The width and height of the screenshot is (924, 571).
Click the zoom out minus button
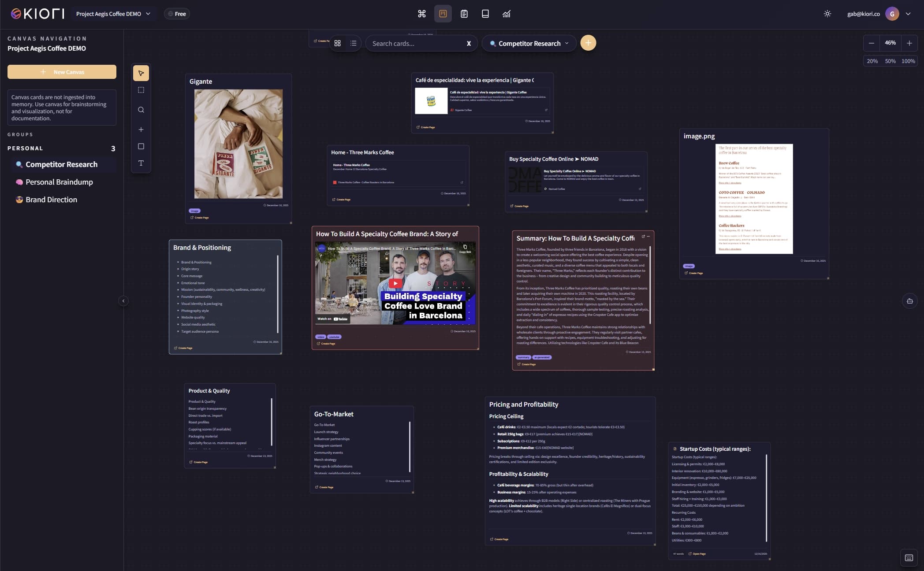pyautogui.click(x=872, y=43)
